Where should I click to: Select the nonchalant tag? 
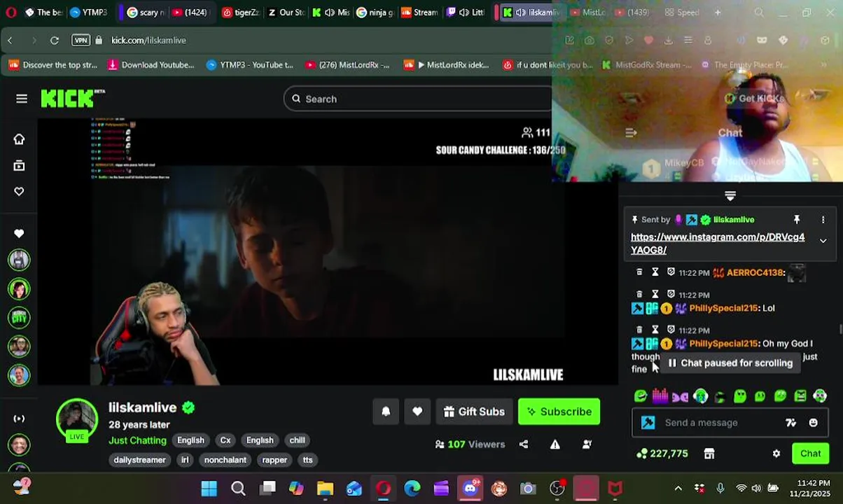pyautogui.click(x=225, y=460)
